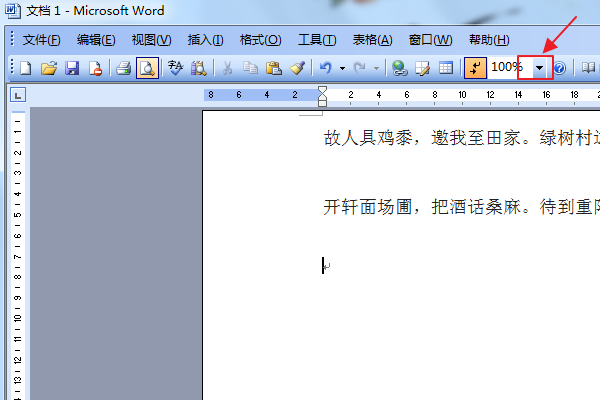Save the document with the floppy disk icon
Viewport: 600px width, 400px height.
pos(72,68)
